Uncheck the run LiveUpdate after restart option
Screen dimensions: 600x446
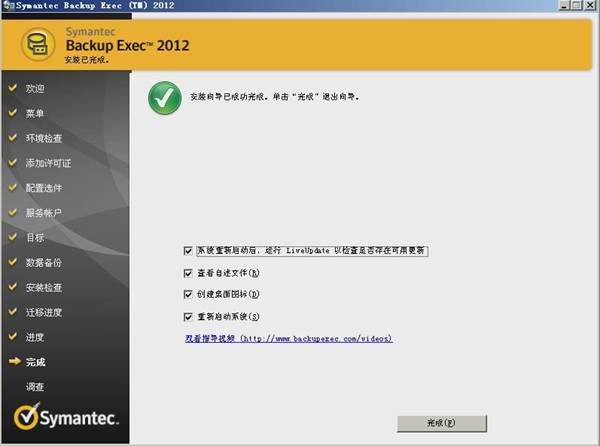click(x=188, y=251)
